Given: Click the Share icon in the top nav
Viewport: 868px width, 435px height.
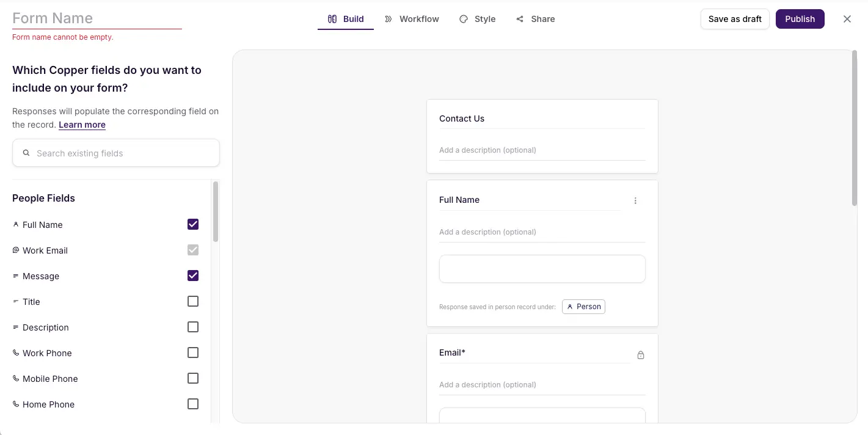Looking at the screenshot, I should coord(520,19).
